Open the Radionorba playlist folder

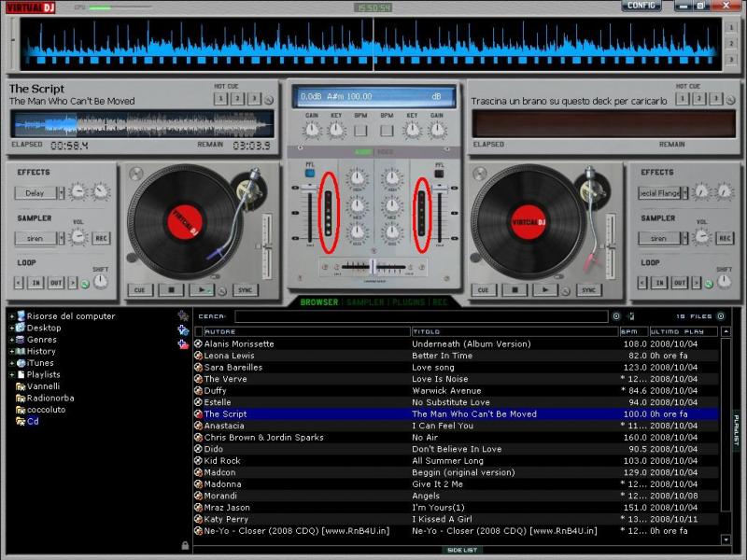click(45, 399)
